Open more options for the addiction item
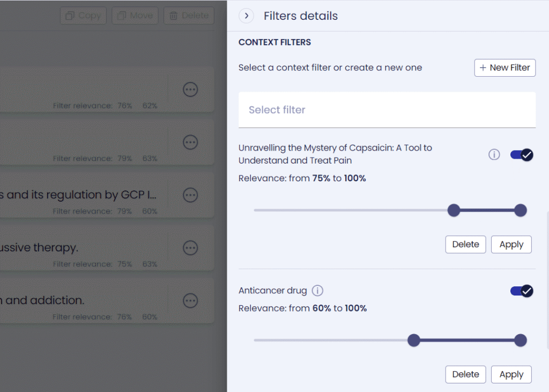549x392 pixels. click(190, 301)
